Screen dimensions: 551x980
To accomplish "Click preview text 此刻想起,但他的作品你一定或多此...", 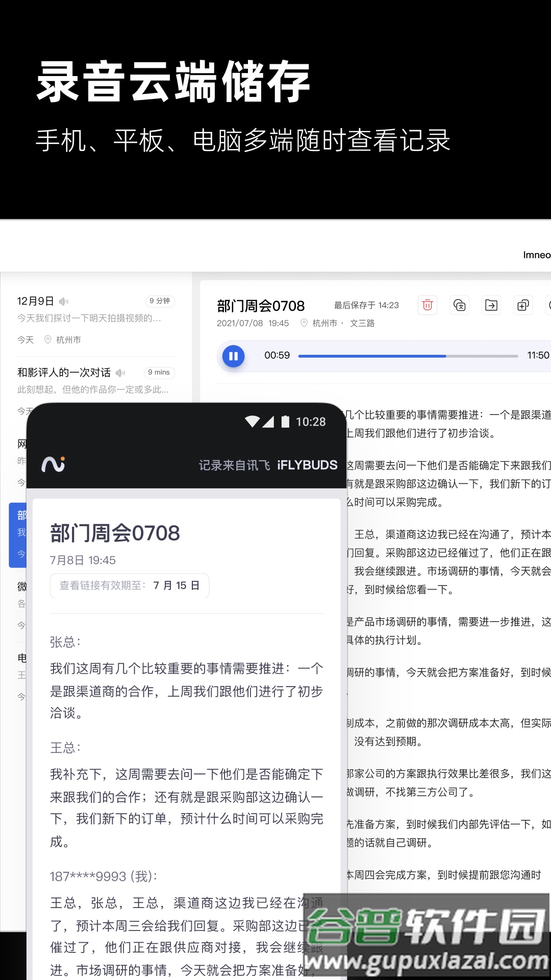I will (x=93, y=389).
